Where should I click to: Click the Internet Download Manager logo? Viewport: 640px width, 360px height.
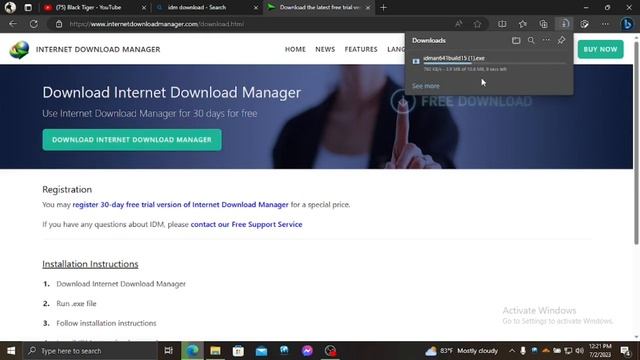(x=19, y=49)
